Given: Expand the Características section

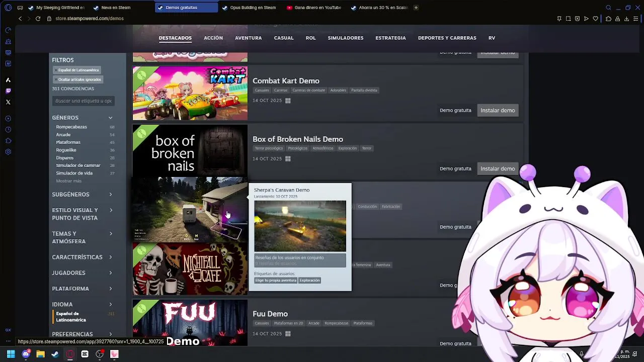Looking at the screenshot, I should [83, 257].
